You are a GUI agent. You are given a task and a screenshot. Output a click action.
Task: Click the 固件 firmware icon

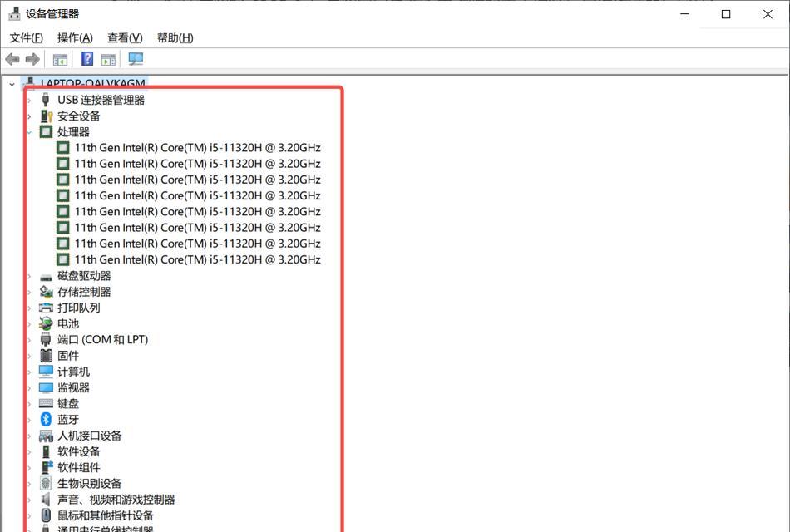pyautogui.click(x=46, y=356)
